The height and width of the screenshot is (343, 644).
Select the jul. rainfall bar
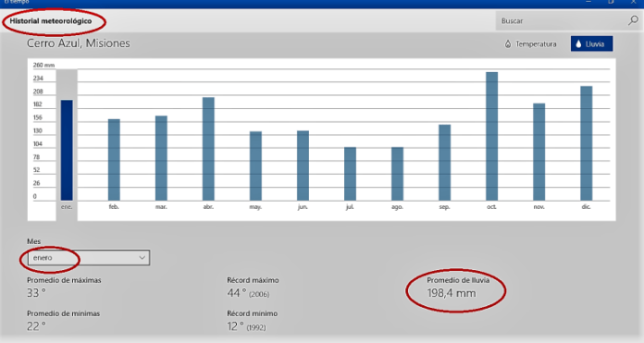coord(350,174)
